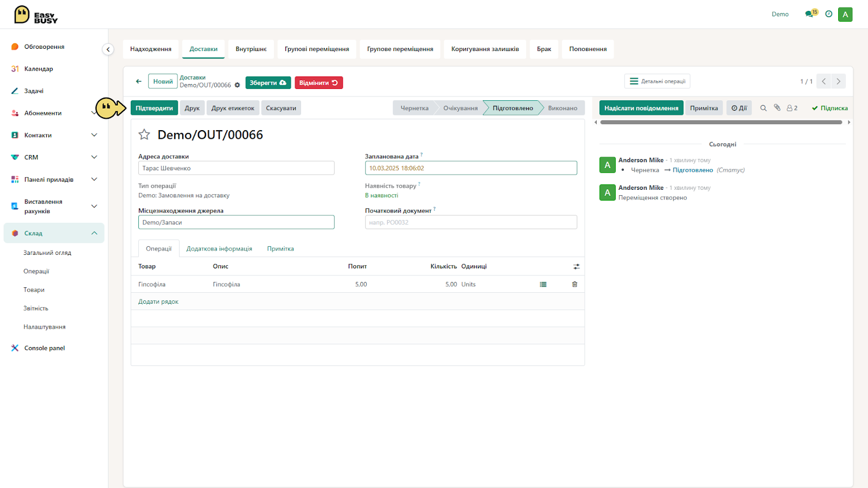
Task: Open the Дії actions dropdown
Action: tap(739, 108)
